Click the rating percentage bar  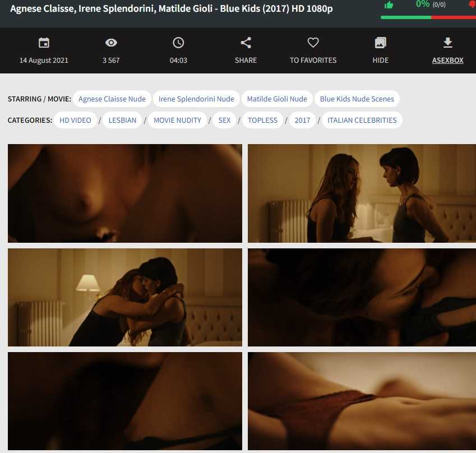428,17
